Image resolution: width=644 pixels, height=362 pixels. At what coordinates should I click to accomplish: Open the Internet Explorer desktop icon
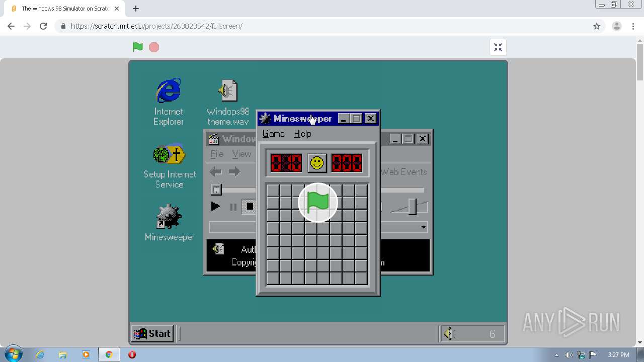click(169, 102)
